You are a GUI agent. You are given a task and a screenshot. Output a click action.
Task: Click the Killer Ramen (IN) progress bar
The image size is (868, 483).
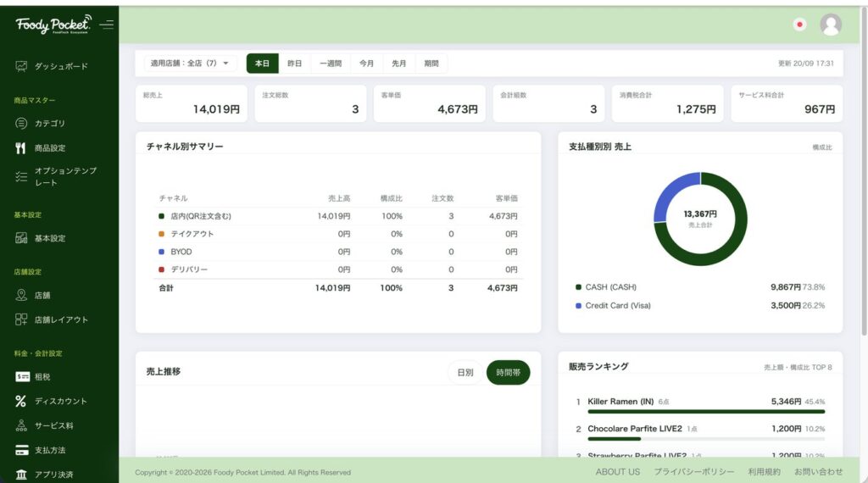point(706,412)
